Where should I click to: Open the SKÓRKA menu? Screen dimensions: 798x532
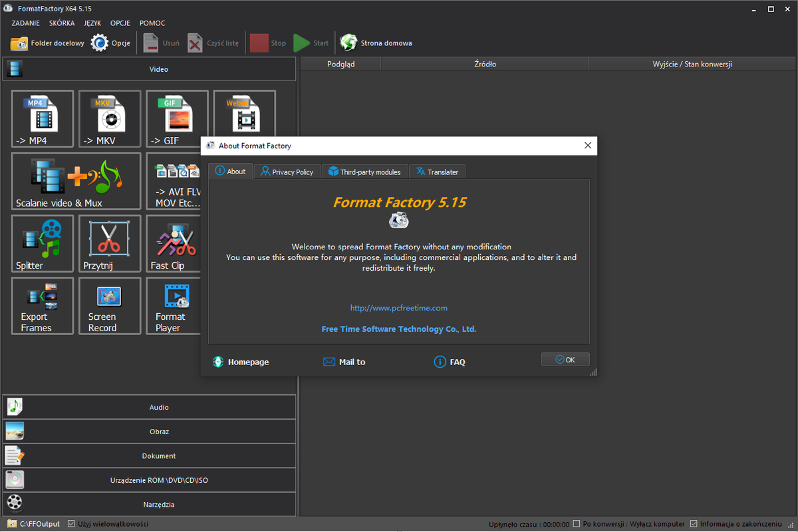pyautogui.click(x=62, y=23)
